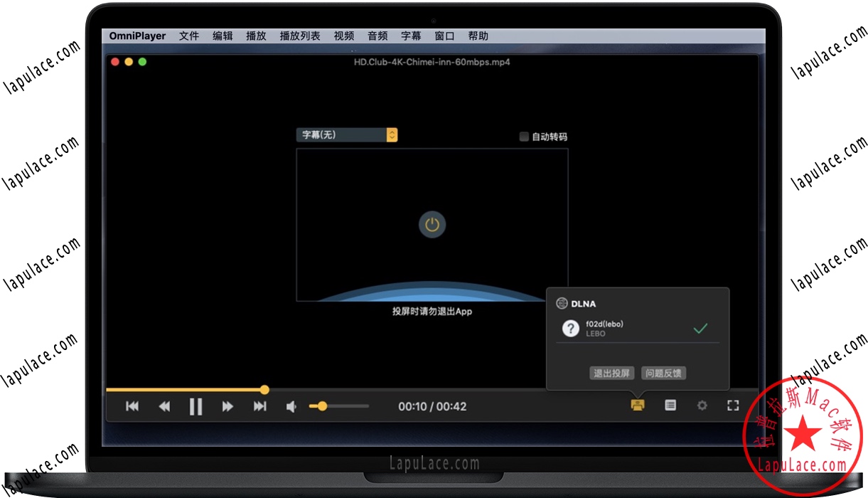Click the power button in the cast area
This screenshot has width=868, height=498.
pos(432,224)
